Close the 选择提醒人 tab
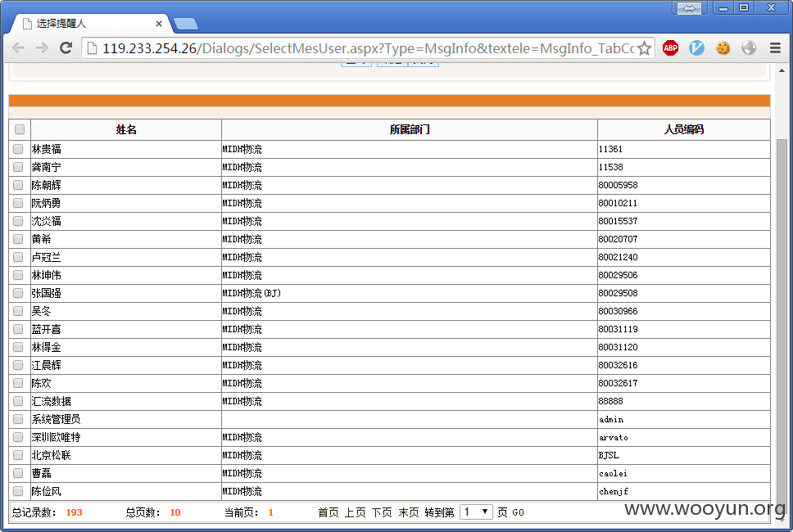This screenshot has height=532, width=793. 158,24
